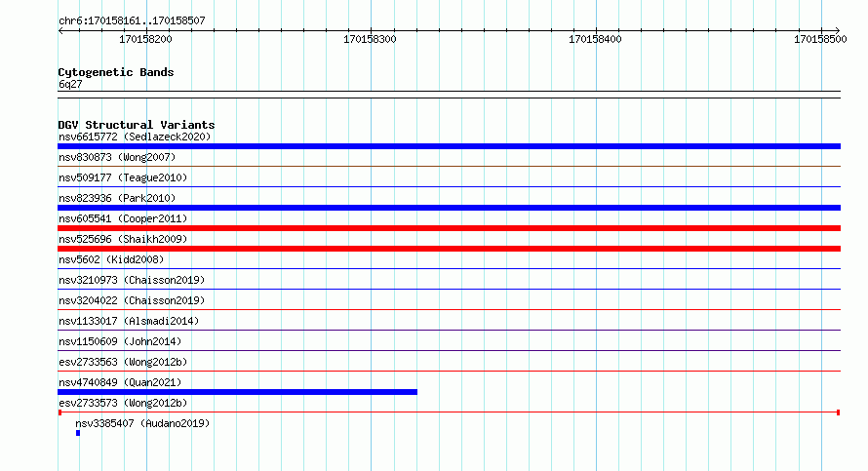Click the blue line for nsv3210973
The width and height of the screenshot is (868, 471).
[449, 289]
